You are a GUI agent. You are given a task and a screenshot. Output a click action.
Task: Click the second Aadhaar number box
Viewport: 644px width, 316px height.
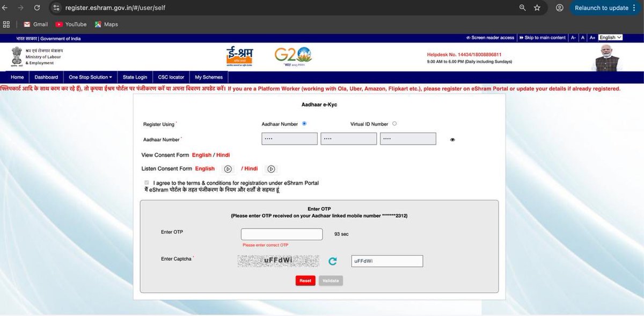(349, 139)
